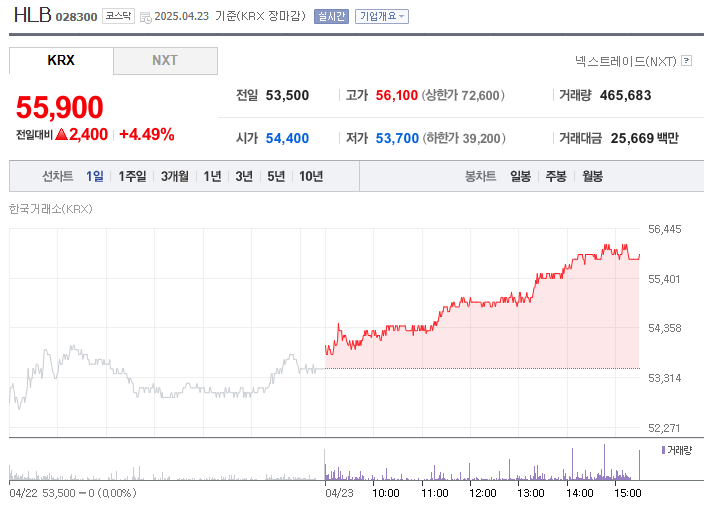Click the 10:00 time axis label
704x512 pixels.
(386, 493)
